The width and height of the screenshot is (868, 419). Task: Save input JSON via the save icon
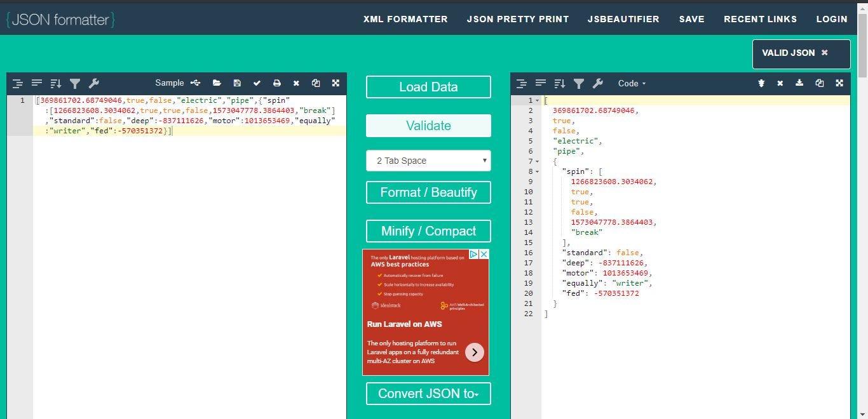237,83
